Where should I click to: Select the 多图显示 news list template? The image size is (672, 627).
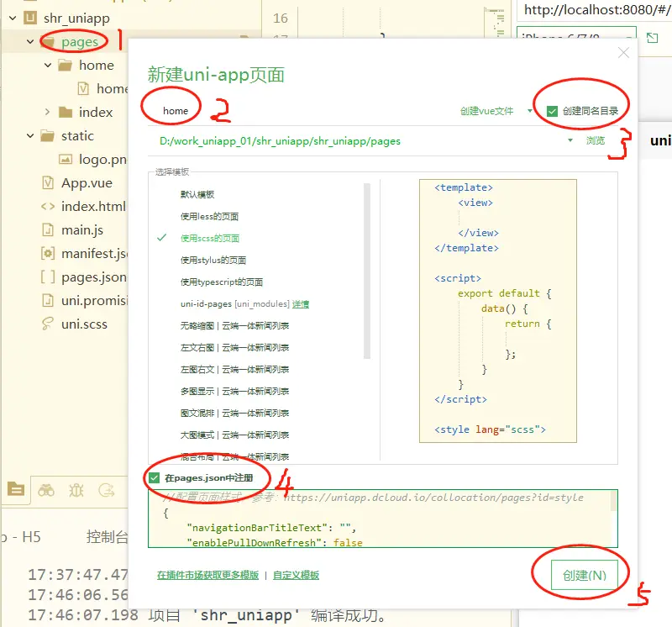pos(234,392)
